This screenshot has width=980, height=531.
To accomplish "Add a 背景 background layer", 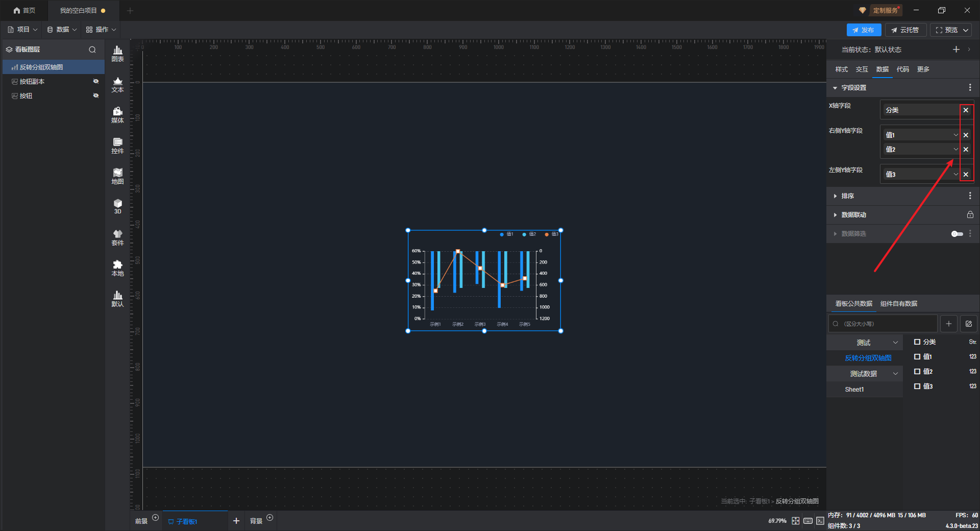I will pyautogui.click(x=270, y=518).
